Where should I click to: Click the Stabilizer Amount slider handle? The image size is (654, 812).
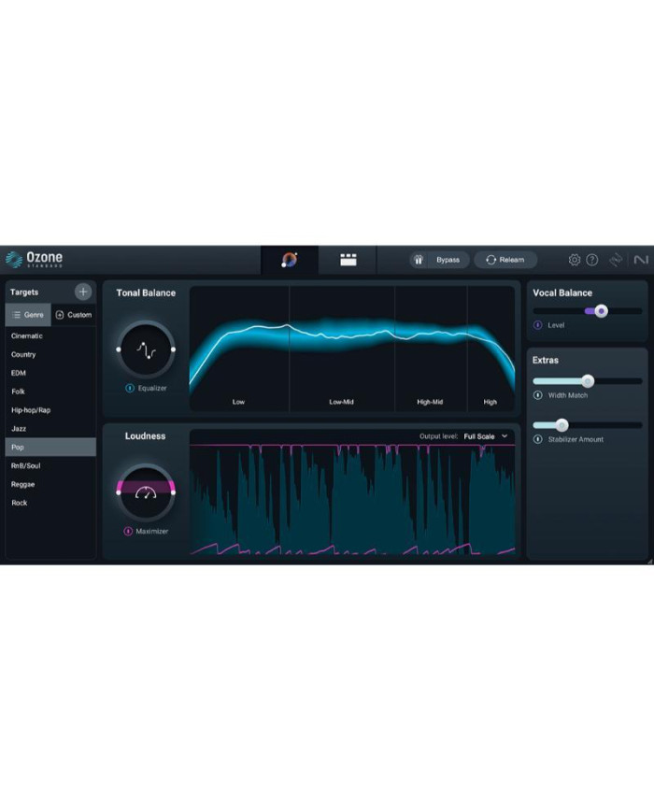(x=562, y=425)
